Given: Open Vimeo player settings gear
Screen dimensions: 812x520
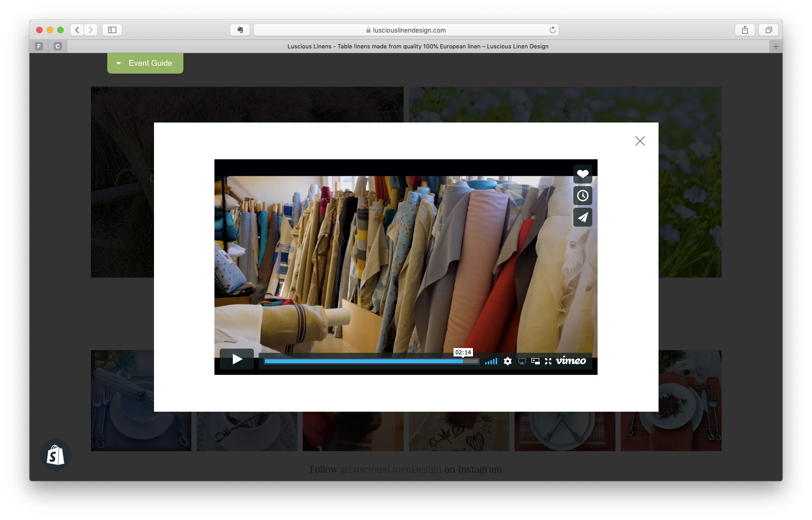Looking at the screenshot, I should [508, 361].
